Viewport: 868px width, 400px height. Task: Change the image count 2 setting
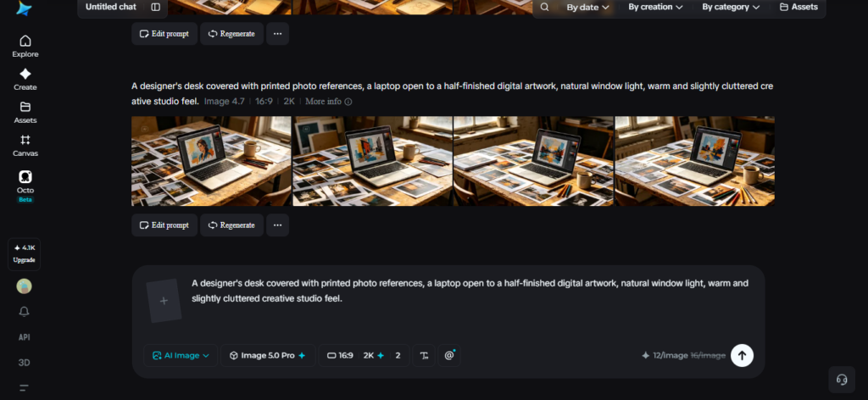click(x=398, y=356)
